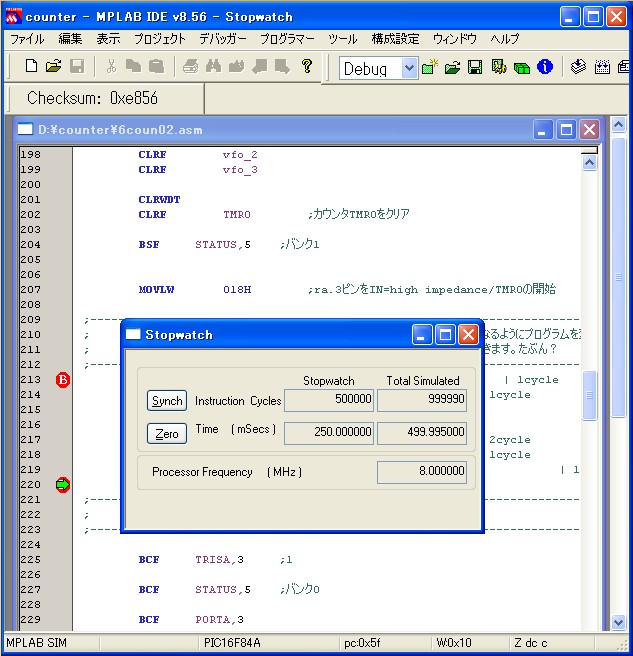Open the ウィンドウ menu
This screenshot has height=656, width=633.
pos(454,39)
